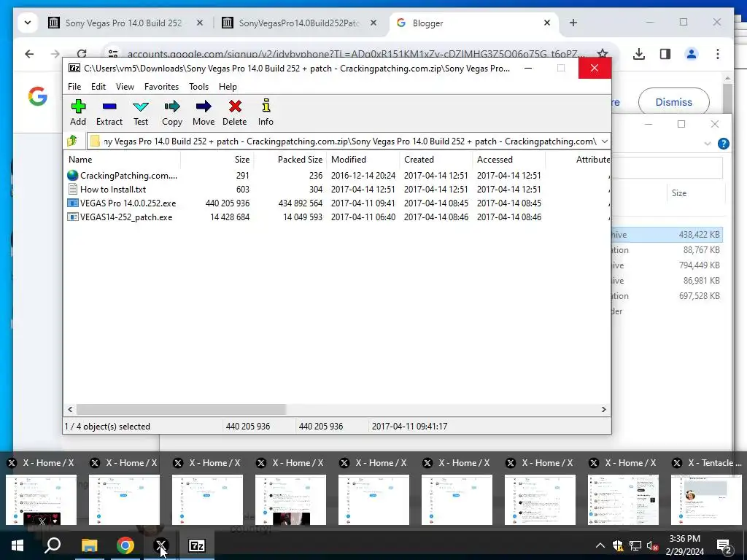The width and height of the screenshot is (747, 560).
Task: Sort by Packed Size column
Action: (290, 160)
